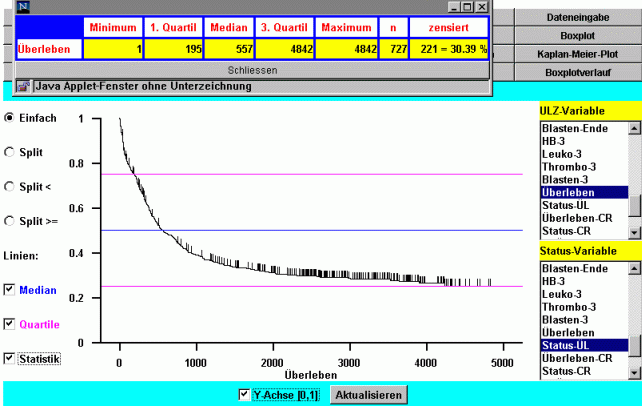The width and height of the screenshot is (642, 406).
Task: Click Schliessen to close the statistics table
Action: pos(252,71)
